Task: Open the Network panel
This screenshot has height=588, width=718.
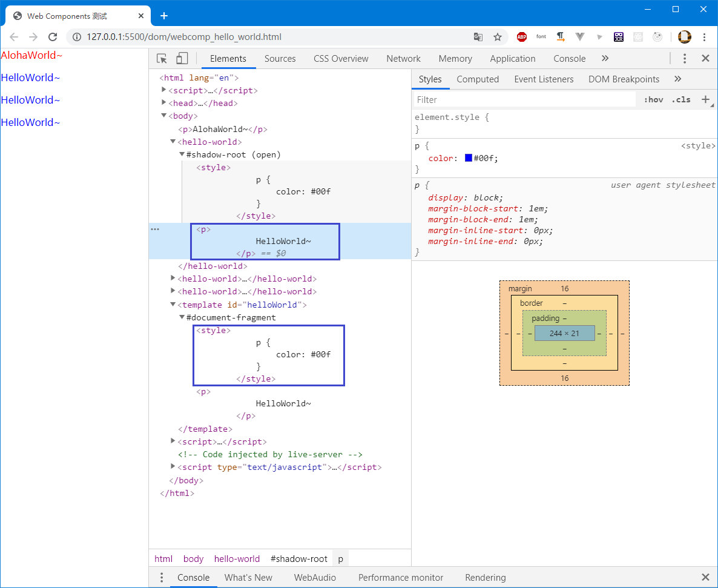Action: point(403,58)
